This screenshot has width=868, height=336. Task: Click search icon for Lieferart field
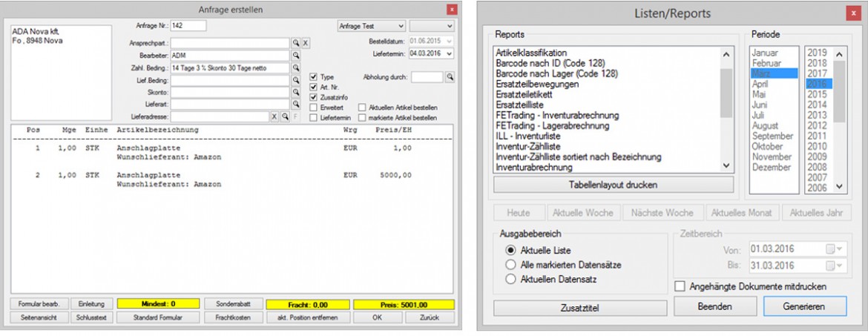pos(295,105)
